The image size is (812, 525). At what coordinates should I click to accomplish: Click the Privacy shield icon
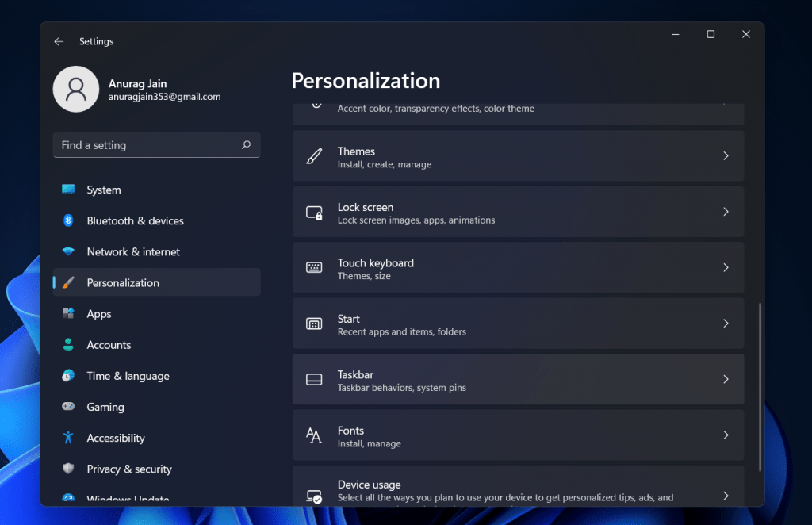click(x=68, y=469)
